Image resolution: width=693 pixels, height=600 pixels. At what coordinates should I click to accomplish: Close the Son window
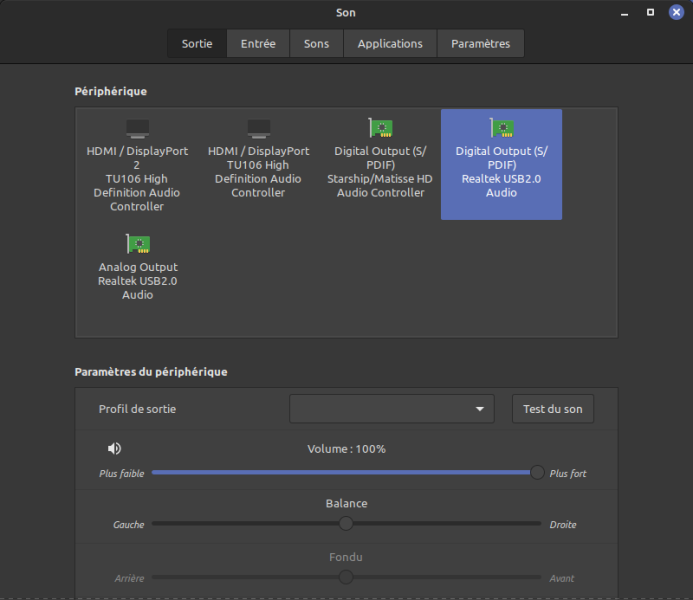(x=676, y=13)
